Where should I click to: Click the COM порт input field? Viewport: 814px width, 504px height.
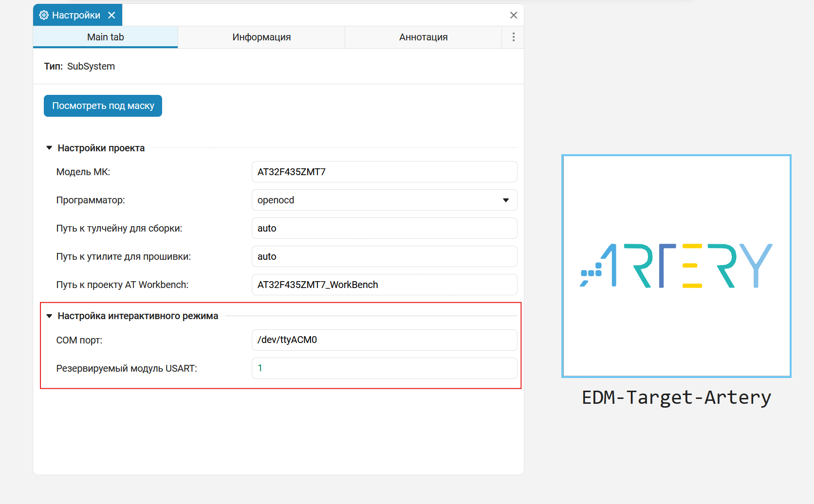pos(385,340)
